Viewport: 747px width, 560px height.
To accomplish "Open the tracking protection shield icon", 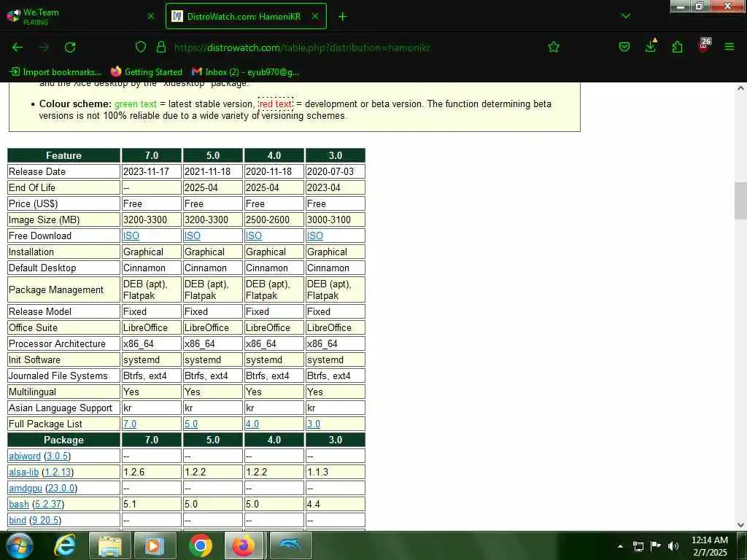I will (x=141, y=47).
